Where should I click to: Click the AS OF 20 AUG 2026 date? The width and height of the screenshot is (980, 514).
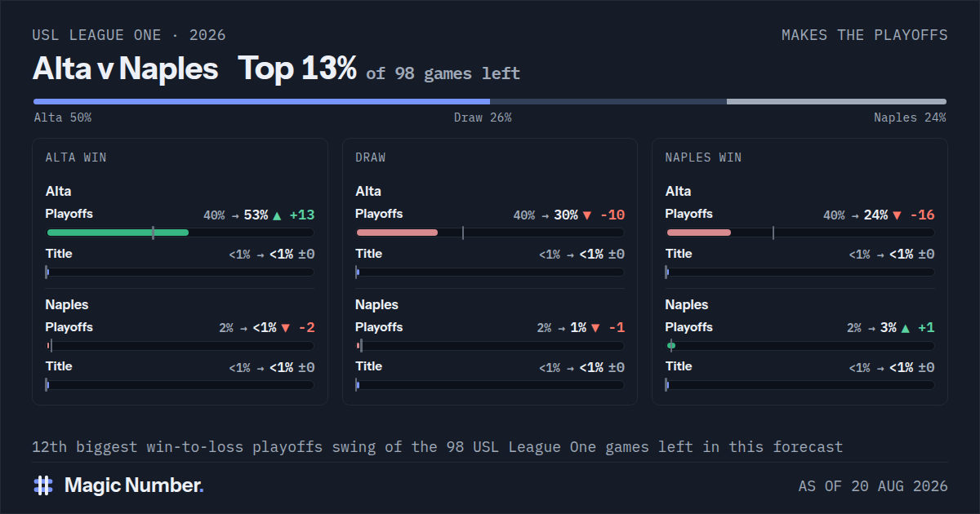(873, 486)
